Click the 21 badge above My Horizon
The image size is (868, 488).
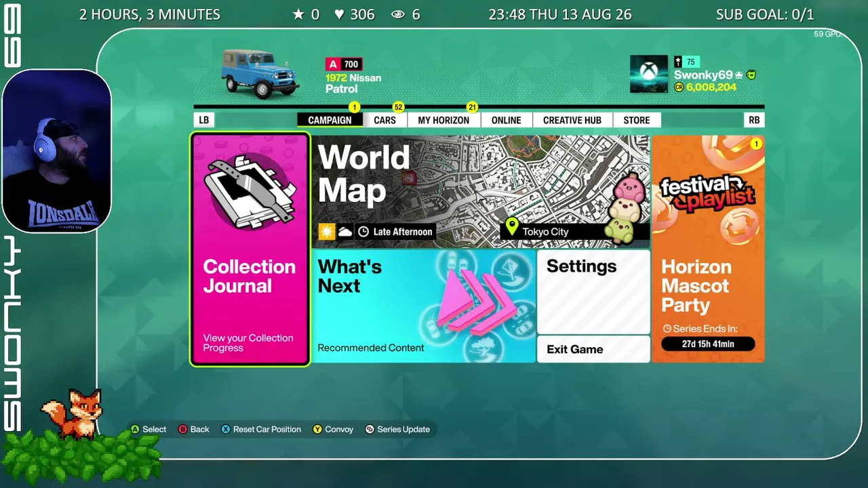point(472,107)
